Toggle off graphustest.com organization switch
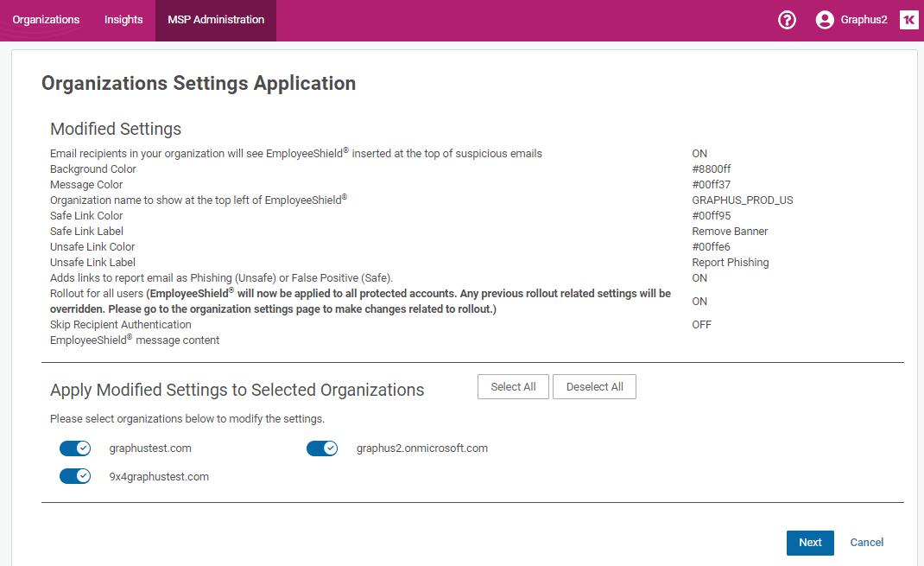Image resolution: width=924 pixels, height=566 pixels. [x=75, y=448]
